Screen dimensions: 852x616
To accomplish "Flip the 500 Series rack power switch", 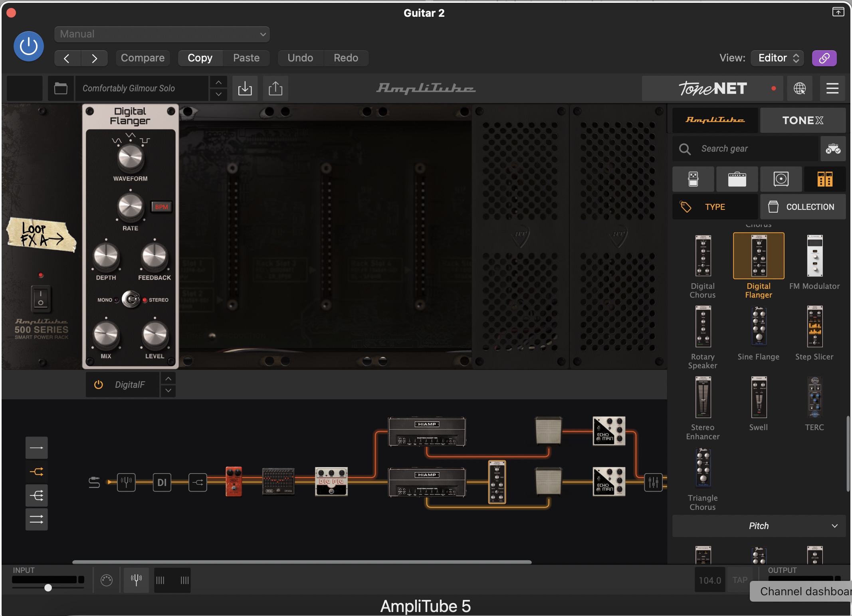I will pos(41,298).
